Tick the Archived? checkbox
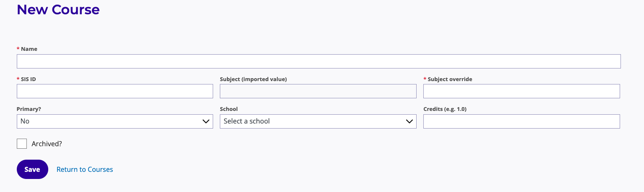This screenshot has width=644, height=192. pos(22,144)
